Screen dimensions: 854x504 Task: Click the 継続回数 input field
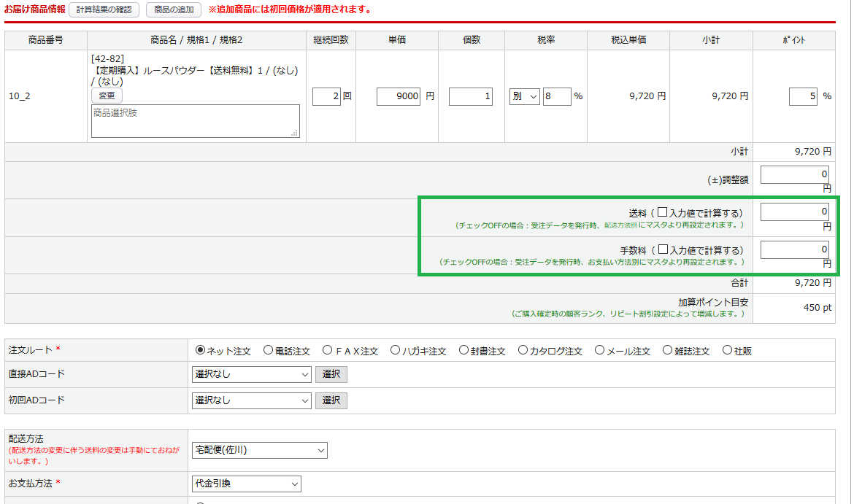click(326, 96)
